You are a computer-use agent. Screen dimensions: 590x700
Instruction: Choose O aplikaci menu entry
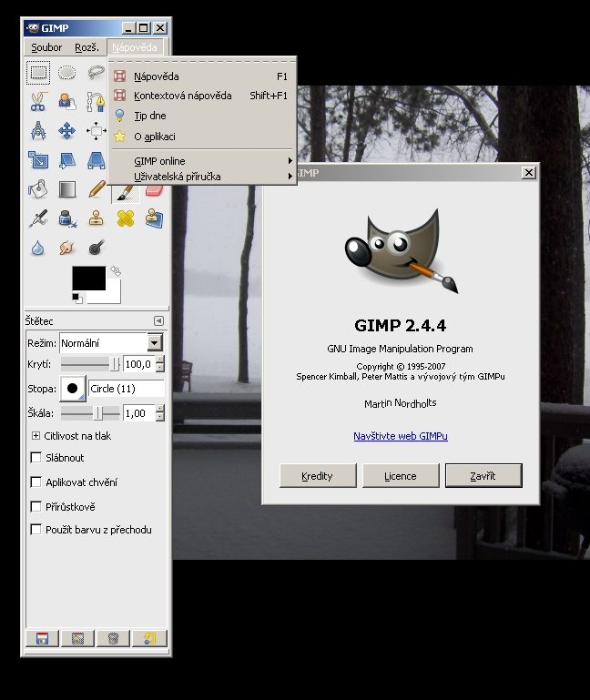202,137
